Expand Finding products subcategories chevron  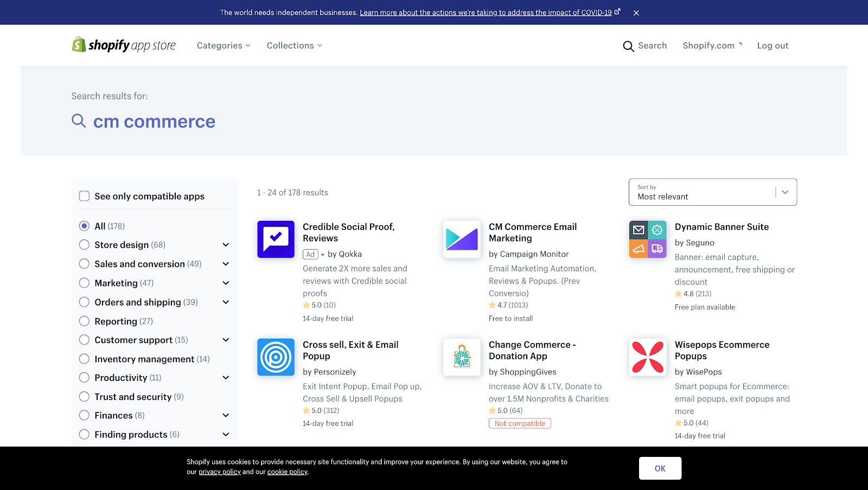pos(226,434)
